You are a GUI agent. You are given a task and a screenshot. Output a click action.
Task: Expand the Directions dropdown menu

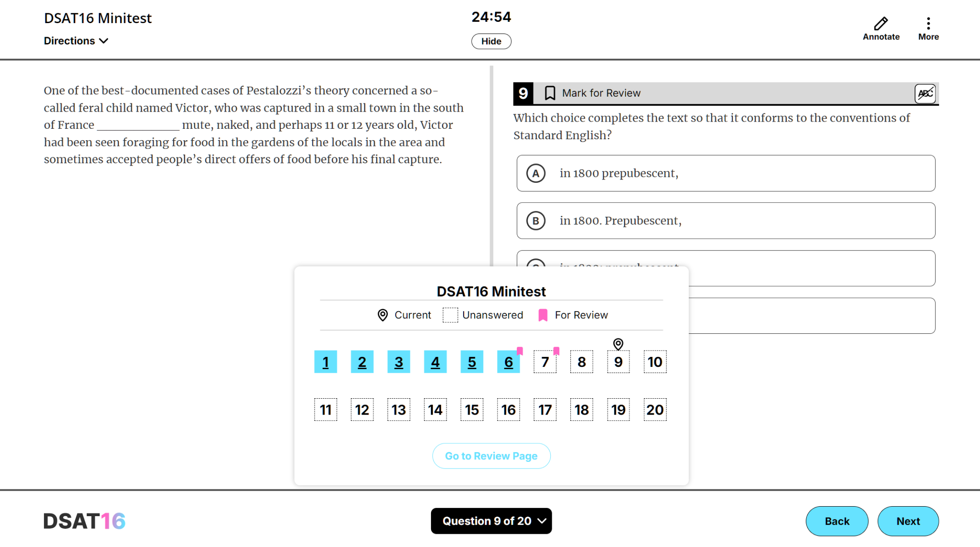tap(76, 41)
